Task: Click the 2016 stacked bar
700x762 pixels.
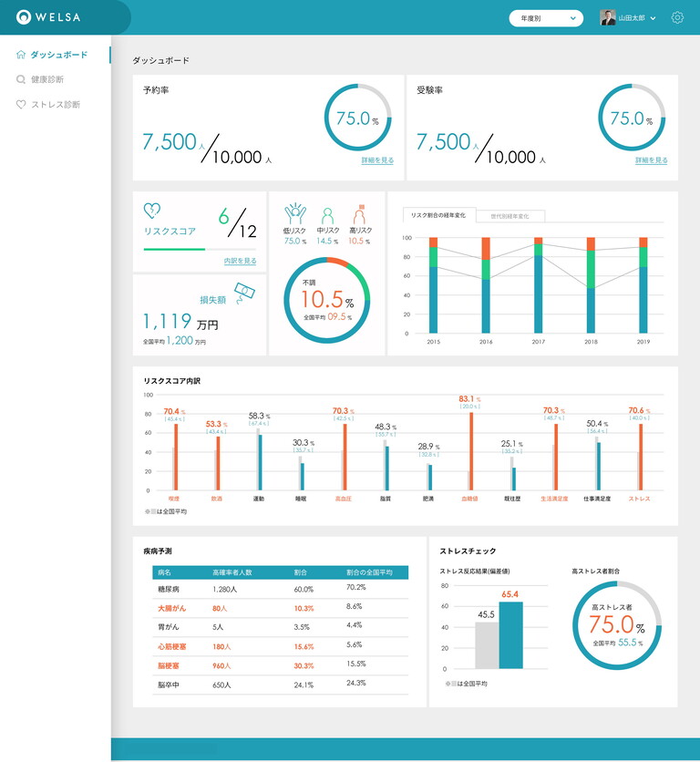Action: point(486,285)
